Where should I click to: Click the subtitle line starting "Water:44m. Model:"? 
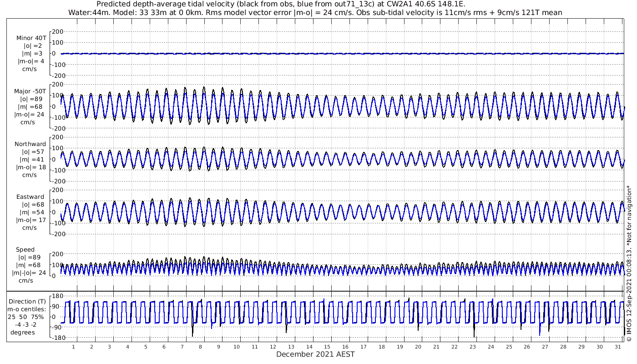click(315, 12)
